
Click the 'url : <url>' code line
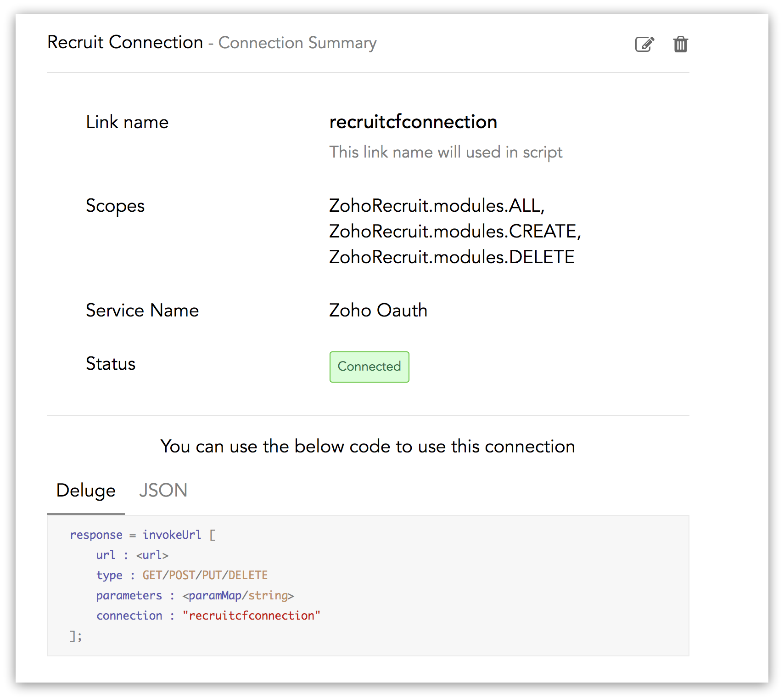(132, 555)
